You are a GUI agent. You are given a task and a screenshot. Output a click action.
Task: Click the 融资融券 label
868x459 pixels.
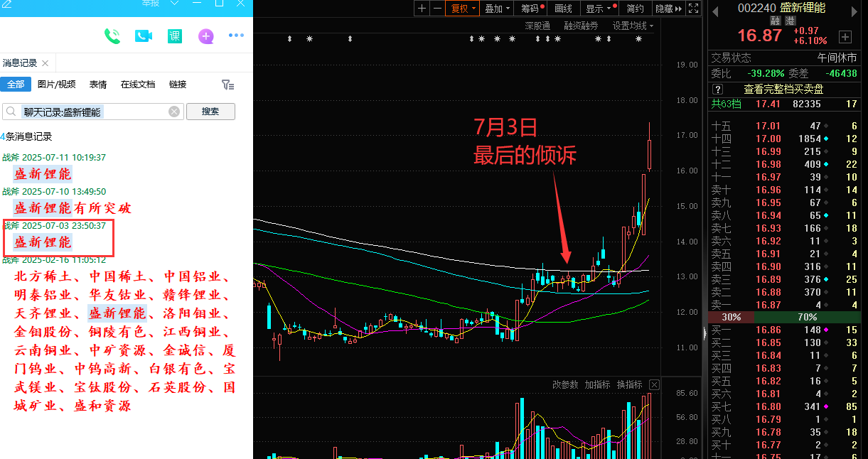[x=582, y=26]
